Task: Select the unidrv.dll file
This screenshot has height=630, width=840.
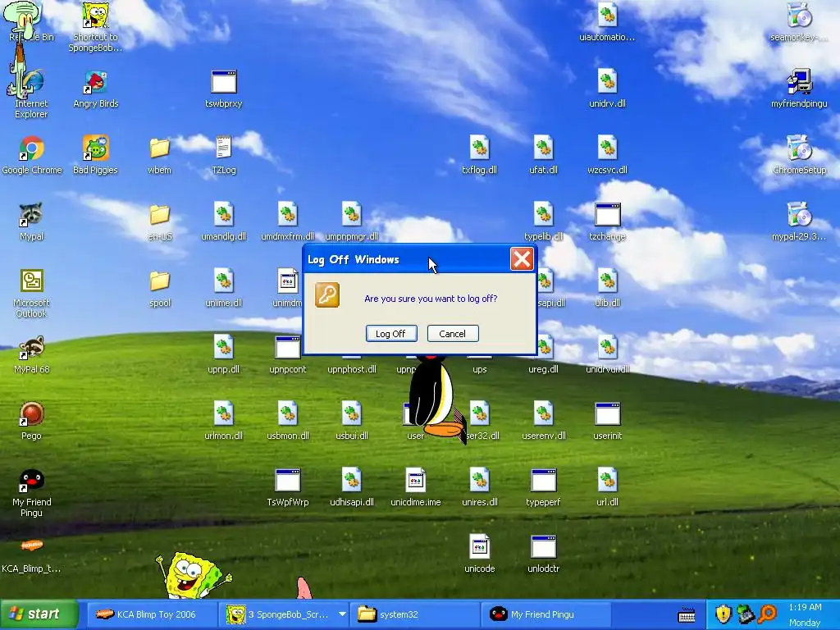Action: (608, 89)
